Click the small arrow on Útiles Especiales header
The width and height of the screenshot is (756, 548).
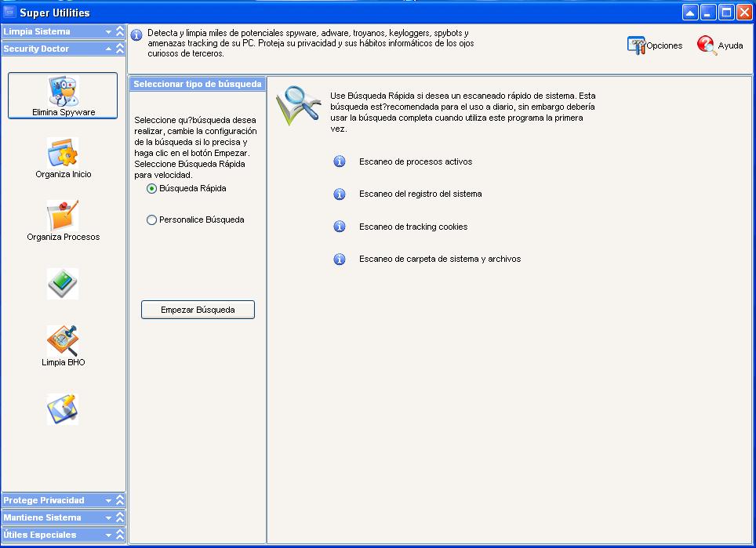[x=108, y=535]
